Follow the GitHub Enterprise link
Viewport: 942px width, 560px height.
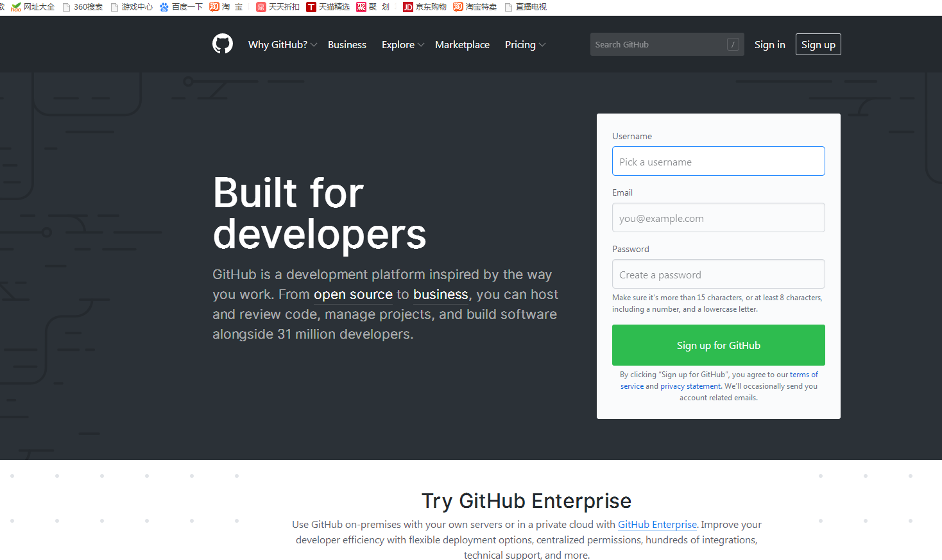(x=657, y=525)
